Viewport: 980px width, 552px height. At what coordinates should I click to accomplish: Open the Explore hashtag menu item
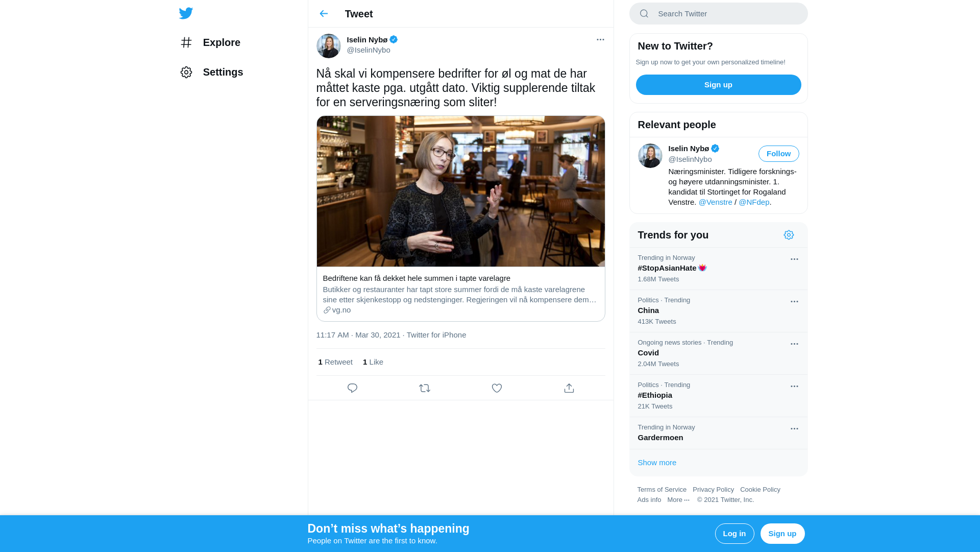point(210,42)
